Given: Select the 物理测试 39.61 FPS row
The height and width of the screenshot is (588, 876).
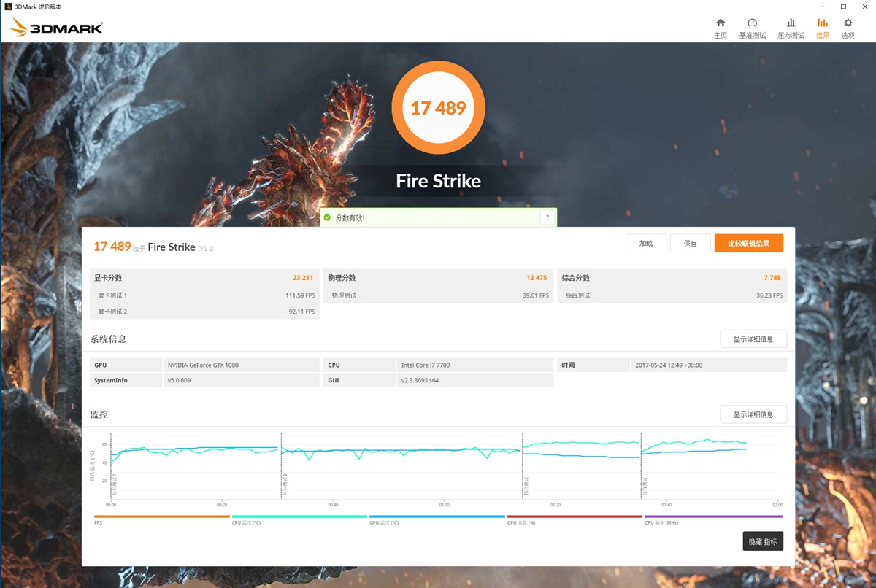Looking at the screenshot, I should (x=438, y=295).
